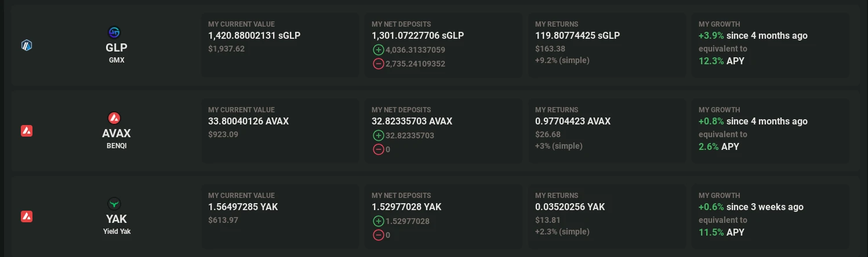
Task: Click the green plus icon in AVAX deposits
Action: tap(378, 135)
